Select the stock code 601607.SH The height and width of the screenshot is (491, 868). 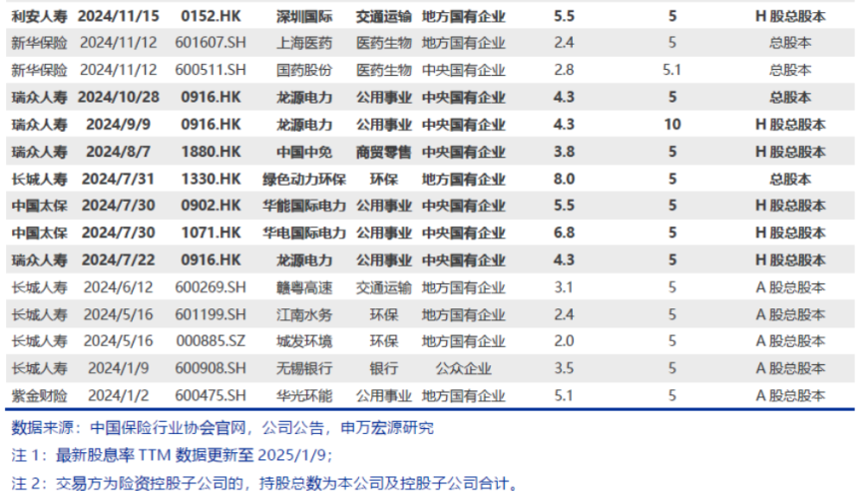pyautogui.click(x=211, y=43)
